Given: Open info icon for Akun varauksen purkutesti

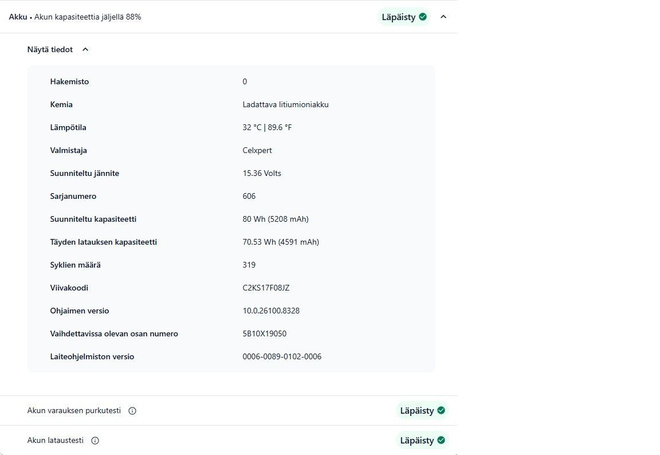Looking at the screenshot, I should click(x=132, y=411).
